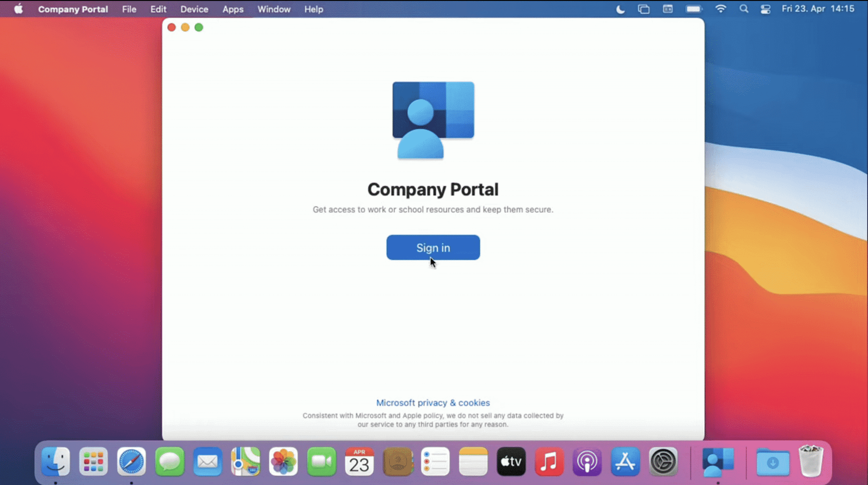Open the File menu
This screenshot has width=868, height=485.
[x=129, y=9]
